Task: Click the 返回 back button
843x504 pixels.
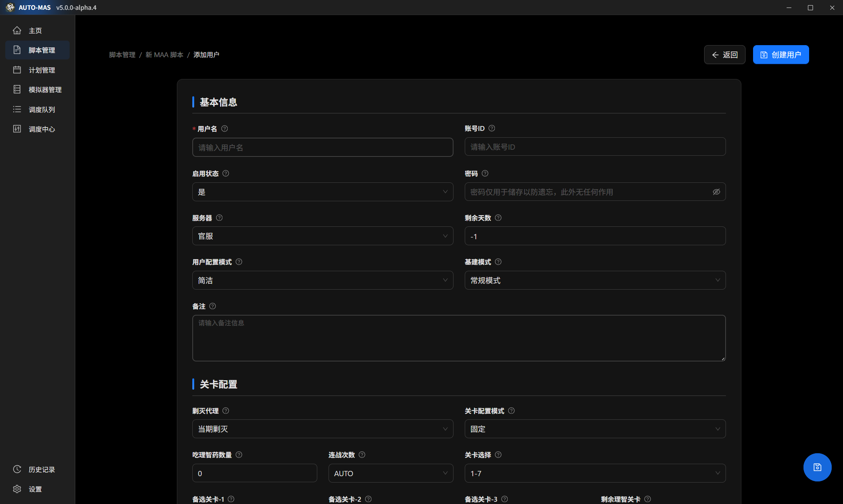Action: pos(724,55)
